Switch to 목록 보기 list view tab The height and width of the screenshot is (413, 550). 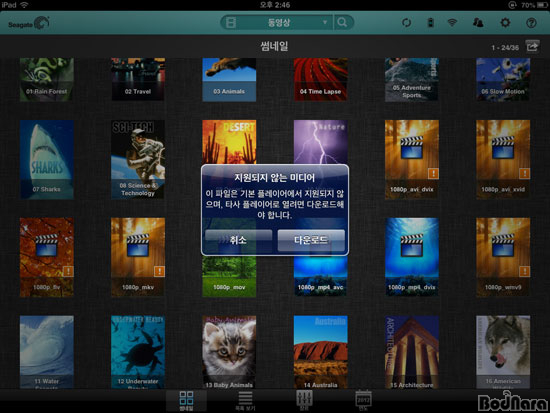tap(245, 401)
